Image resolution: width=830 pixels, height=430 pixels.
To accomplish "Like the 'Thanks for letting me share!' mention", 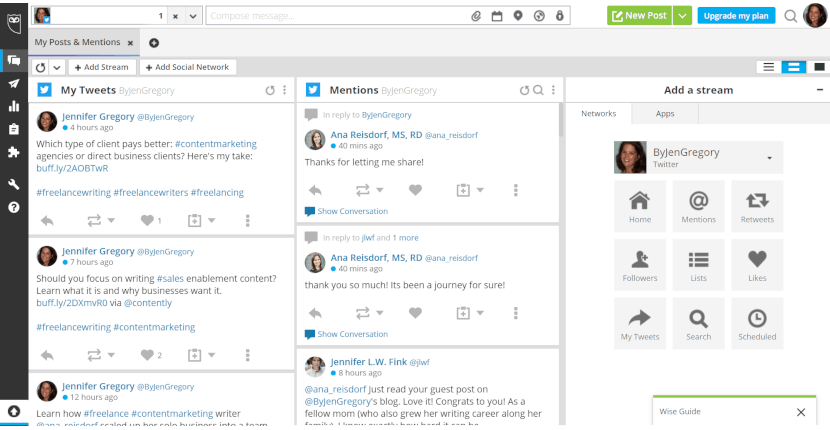I will pyautogui.click(x=416, y=190).
